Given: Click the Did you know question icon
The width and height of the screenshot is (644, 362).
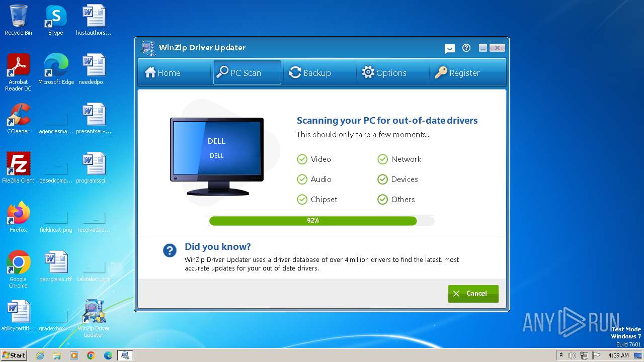Looking at the screenshot, I should (x=170, y=250).
